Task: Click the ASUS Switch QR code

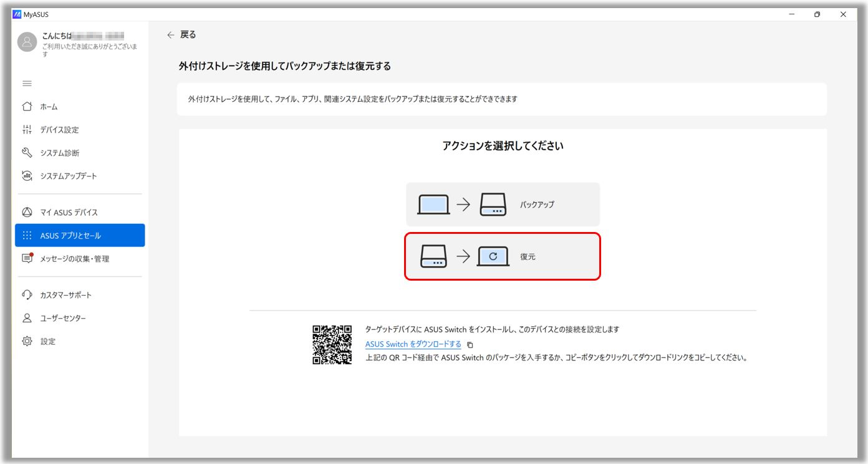Action: 332,344
